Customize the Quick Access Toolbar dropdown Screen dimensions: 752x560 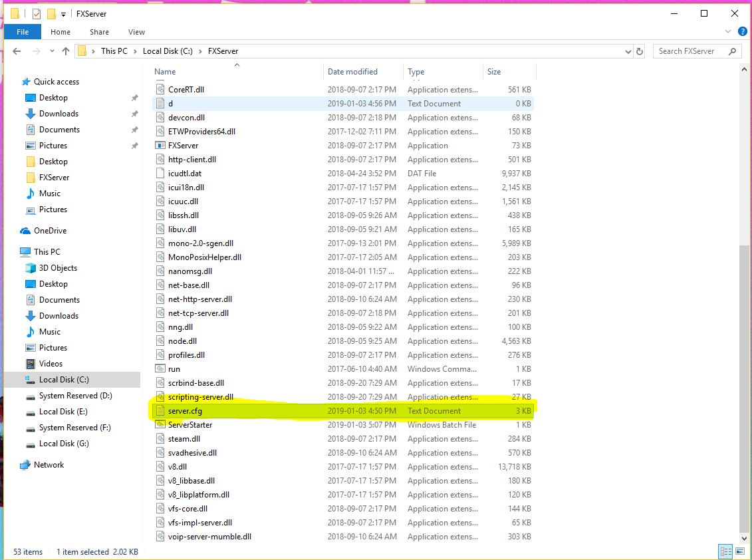pos(63,13)
